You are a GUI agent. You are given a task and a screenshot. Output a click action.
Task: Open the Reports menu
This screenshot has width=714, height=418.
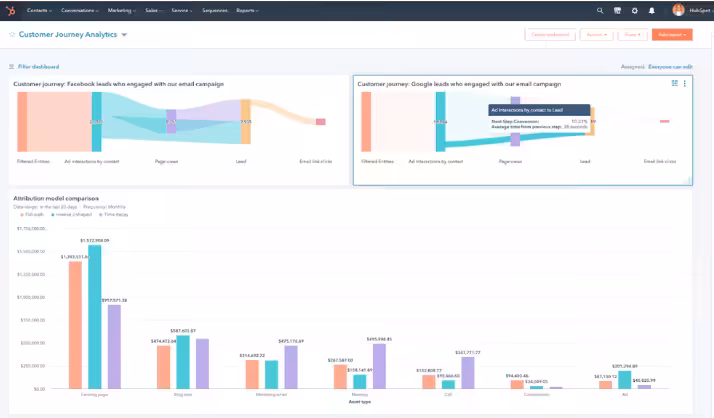click(244, 10)
